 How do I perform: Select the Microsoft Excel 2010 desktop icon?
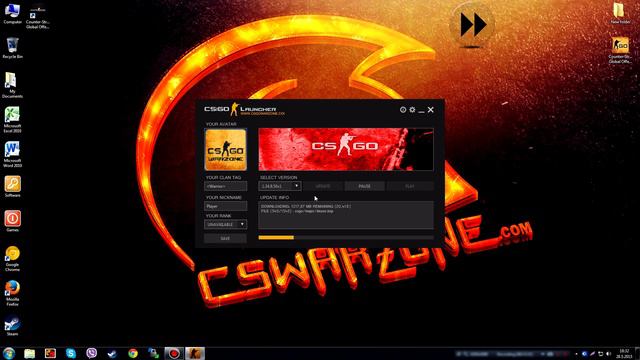coord(12,120)
